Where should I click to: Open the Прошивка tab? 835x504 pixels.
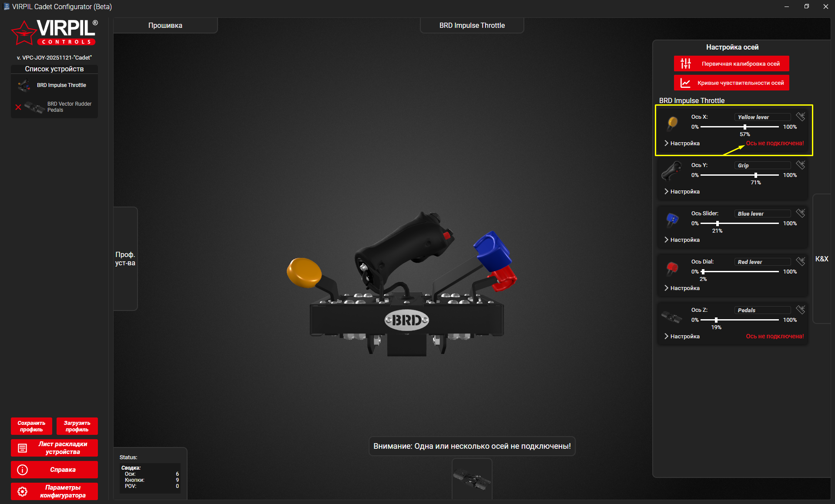(x=165, y=26)
